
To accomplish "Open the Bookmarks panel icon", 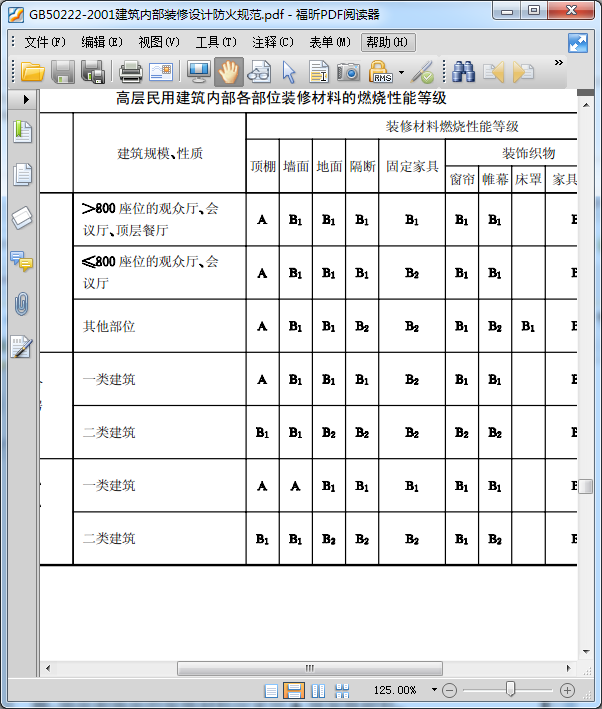I will [x=22, y=132].
